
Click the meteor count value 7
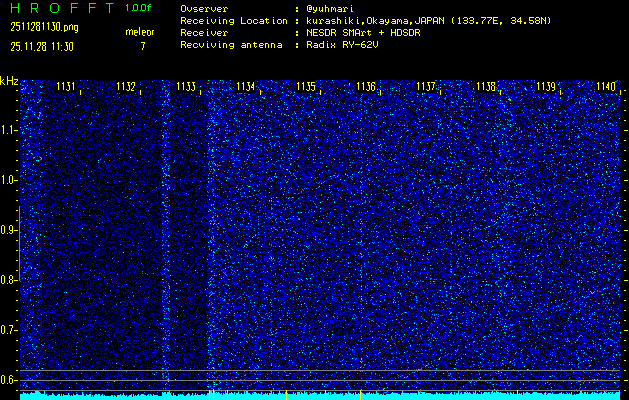tap(143, 46)
